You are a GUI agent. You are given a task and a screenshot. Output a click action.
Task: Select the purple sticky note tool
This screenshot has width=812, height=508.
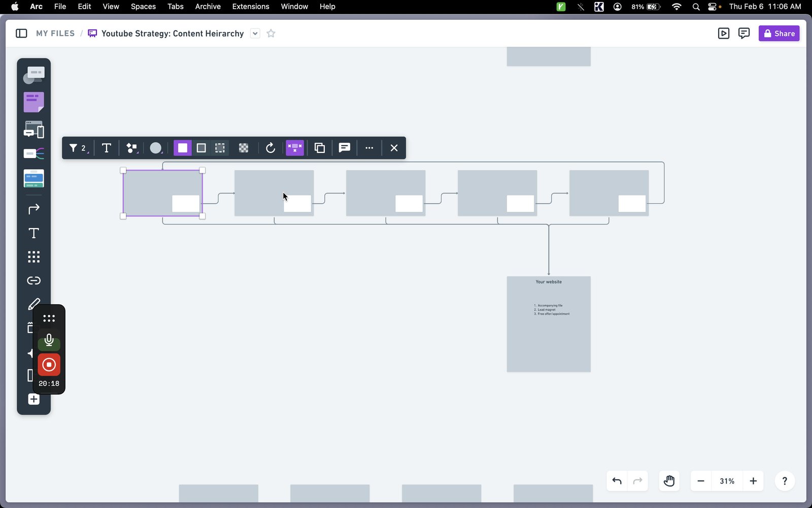33,102
